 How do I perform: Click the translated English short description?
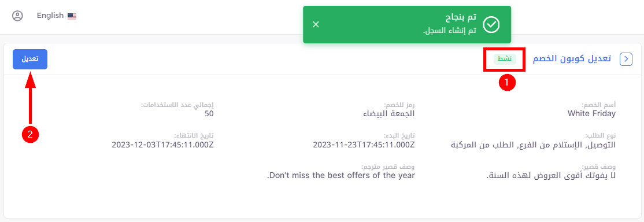pos(341,176)
